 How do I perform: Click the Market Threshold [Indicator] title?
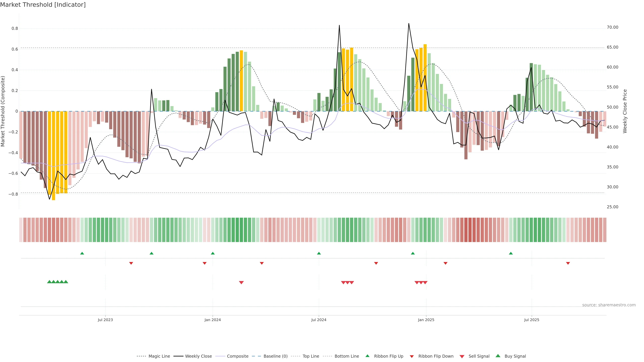coord(43,5)
